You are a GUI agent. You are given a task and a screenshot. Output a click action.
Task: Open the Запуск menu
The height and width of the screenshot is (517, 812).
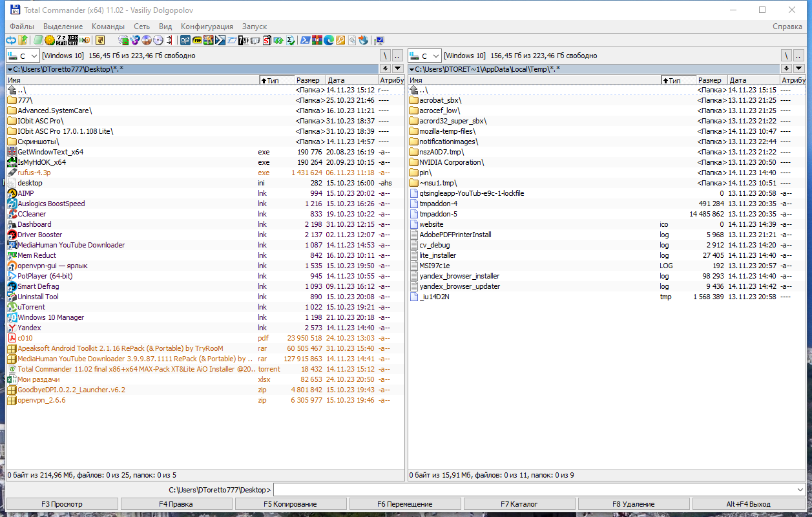click(254, 26)
